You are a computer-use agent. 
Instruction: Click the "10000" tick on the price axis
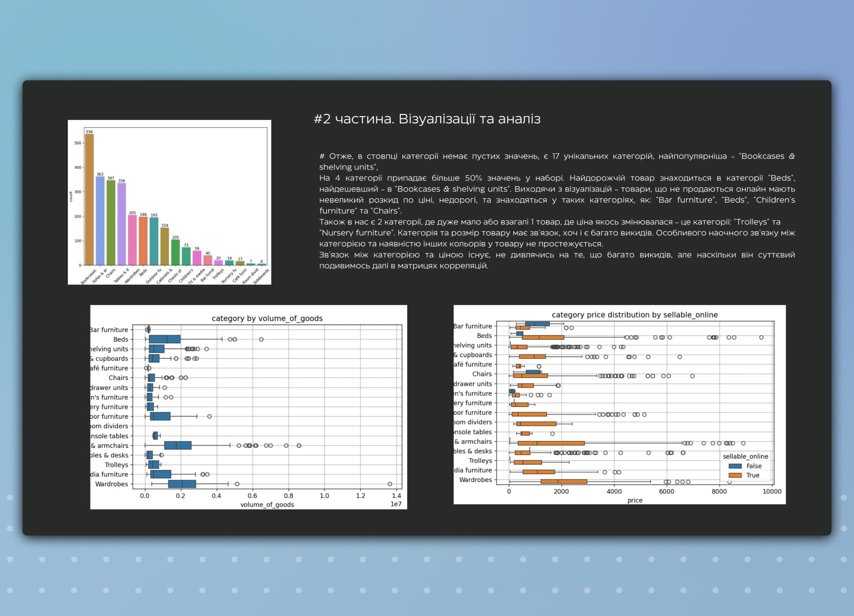(772, 491)
